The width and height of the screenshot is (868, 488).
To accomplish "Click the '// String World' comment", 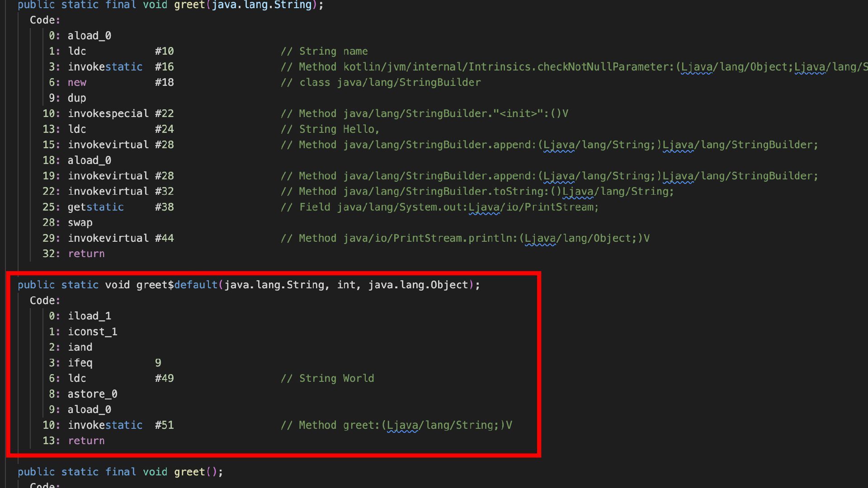I will click(327, 378).
